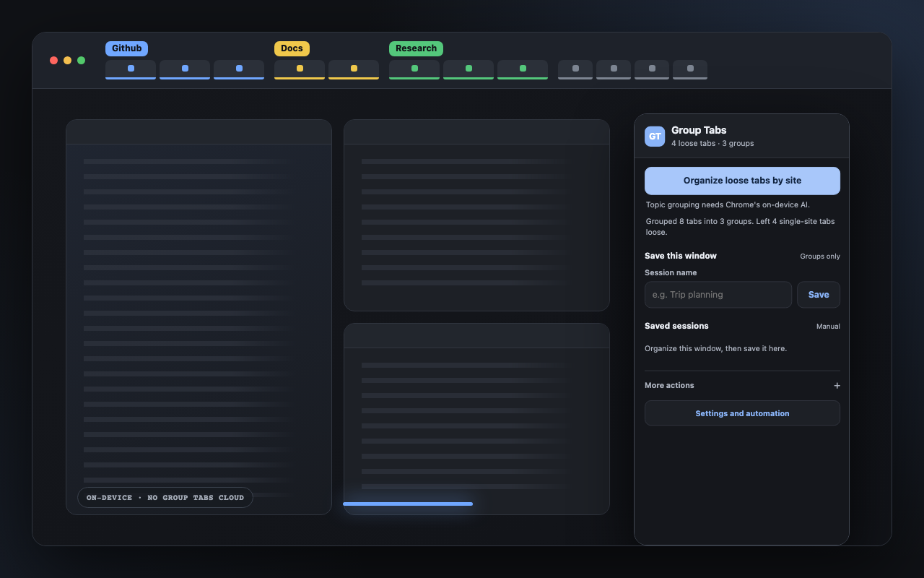Switch to first blue Github tab
This screenshot has height=578, width=924.
131,69
